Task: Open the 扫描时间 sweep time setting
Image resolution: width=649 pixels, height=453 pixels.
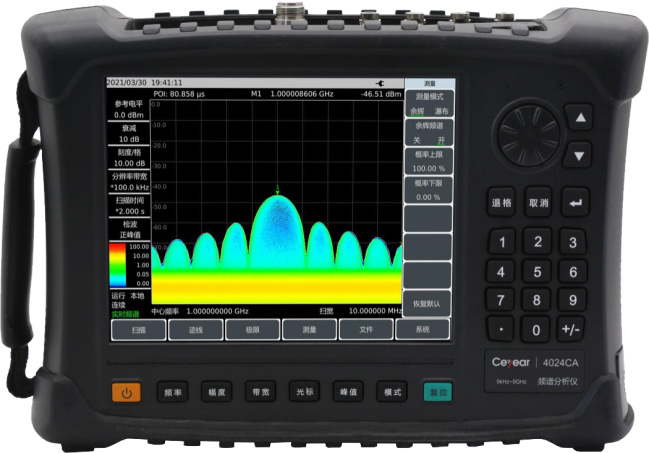Action: (x=128, y=206)
